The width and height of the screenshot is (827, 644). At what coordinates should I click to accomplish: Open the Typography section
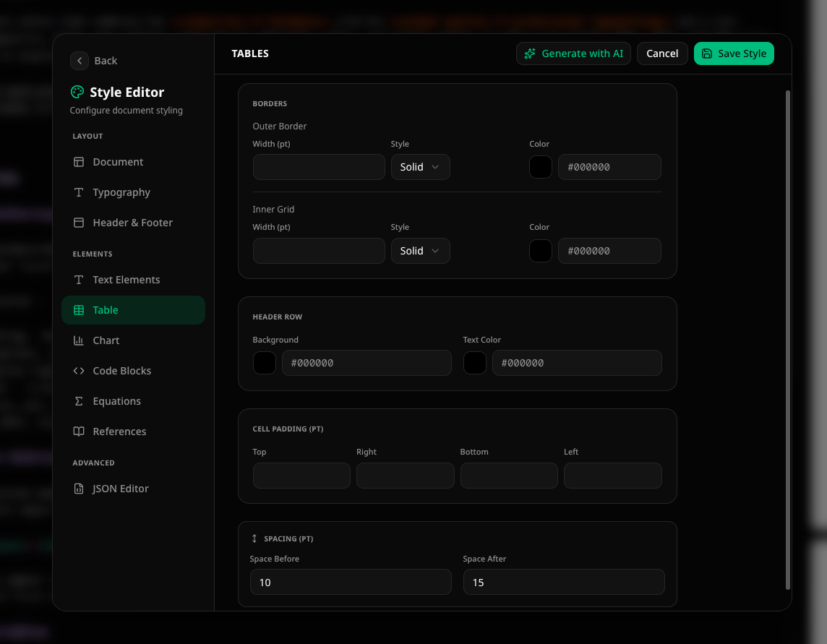[x=134, y=192]
